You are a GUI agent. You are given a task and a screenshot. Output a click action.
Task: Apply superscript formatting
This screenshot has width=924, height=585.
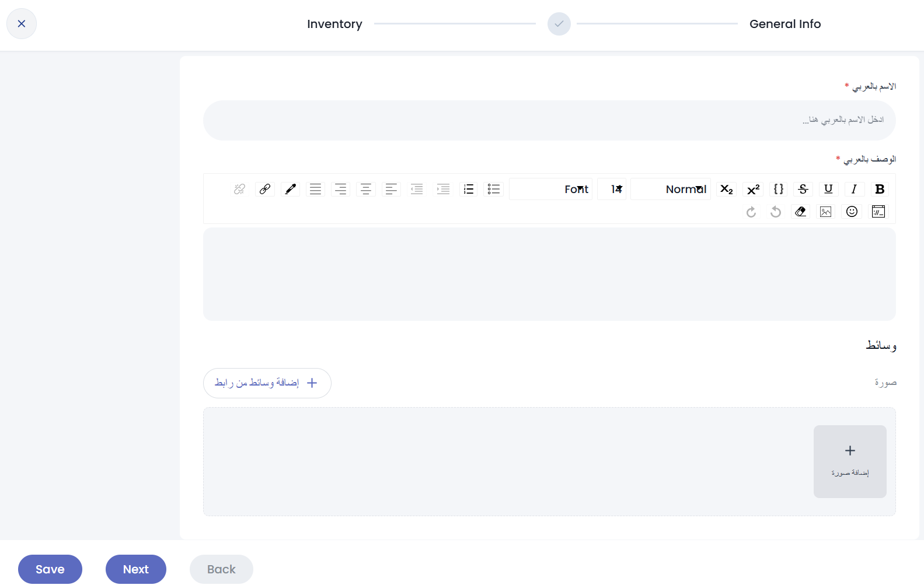pos(753,189)
